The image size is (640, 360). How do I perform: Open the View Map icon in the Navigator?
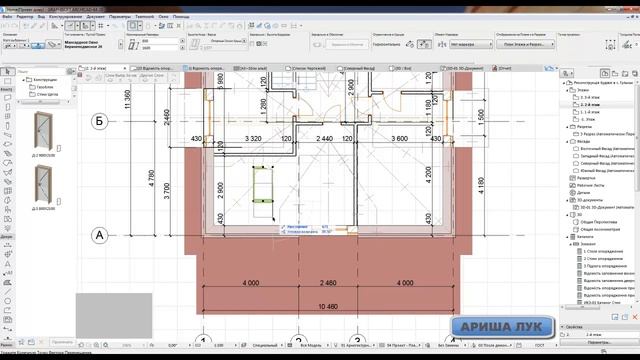pos(615,73)
